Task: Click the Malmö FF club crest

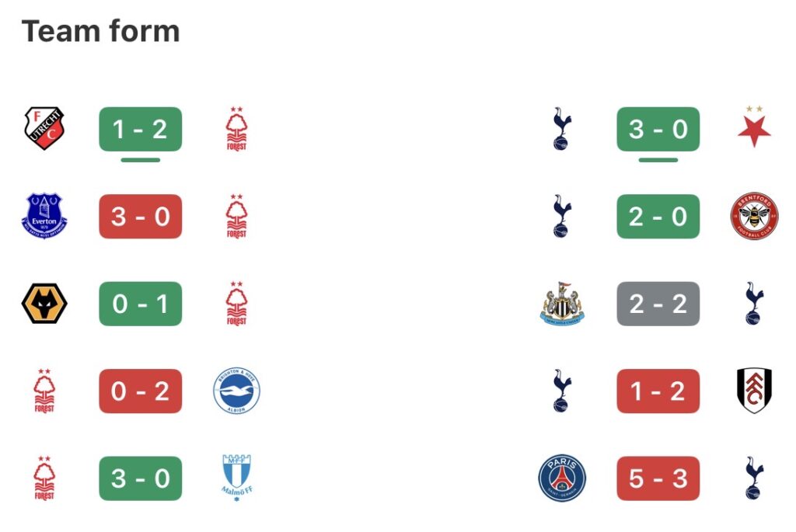Action: (x=236, y=478)
